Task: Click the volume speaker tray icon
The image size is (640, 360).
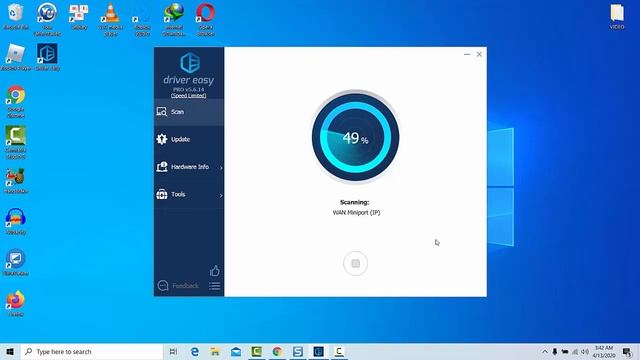Action: [585, 351]
